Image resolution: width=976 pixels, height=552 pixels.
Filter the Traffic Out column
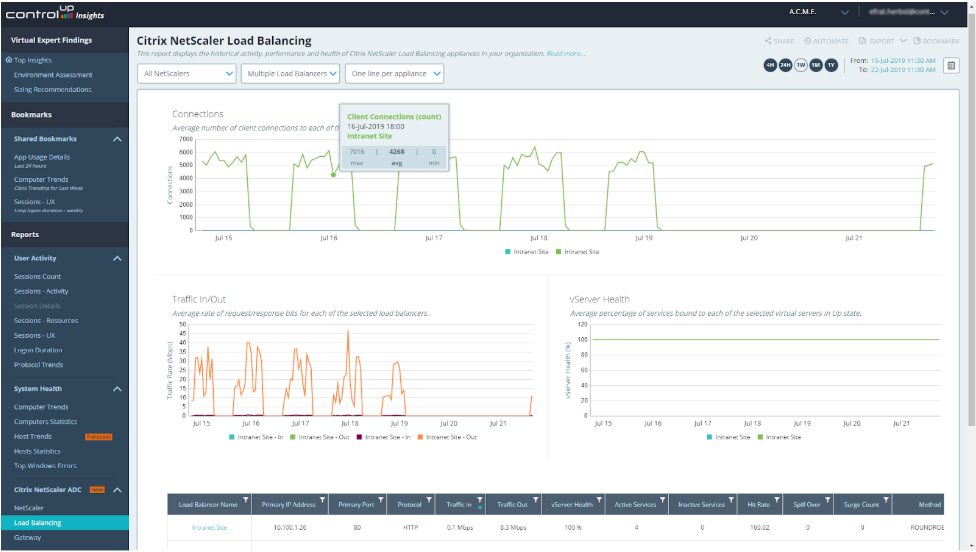point(536,500)
